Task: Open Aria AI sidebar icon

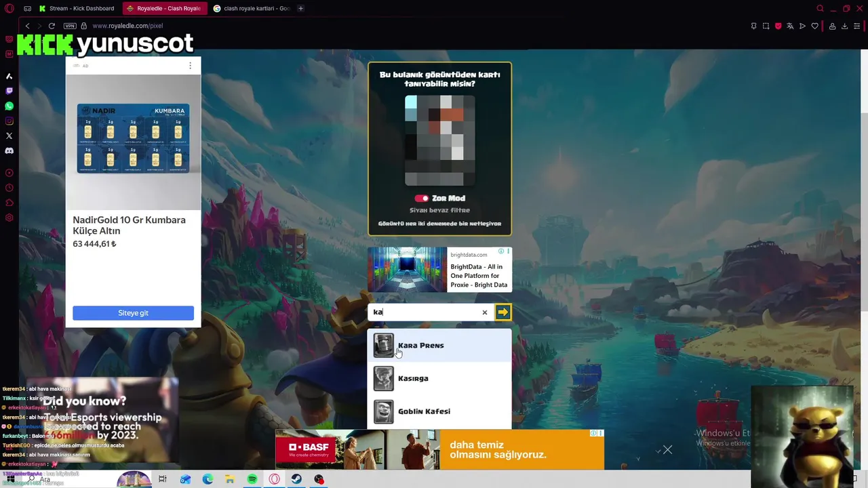Action: tap(9, 76)
